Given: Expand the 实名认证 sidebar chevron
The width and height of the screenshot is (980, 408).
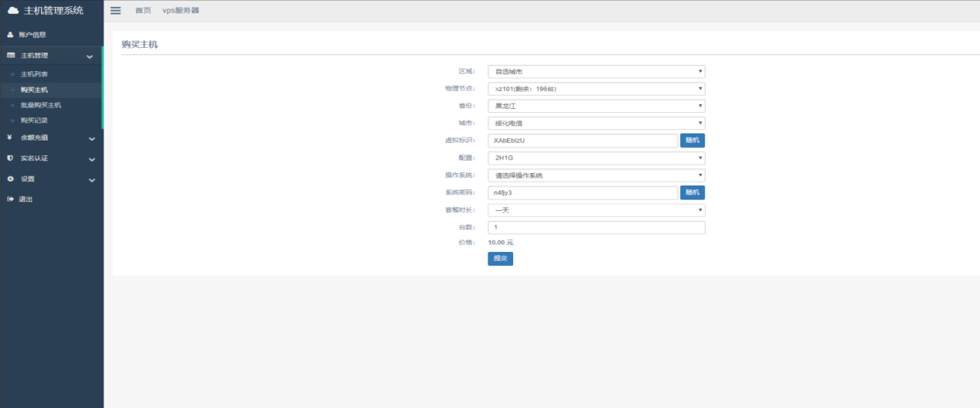Looking at the screenshot, I should pyautogui.click(x=91, y=159).
